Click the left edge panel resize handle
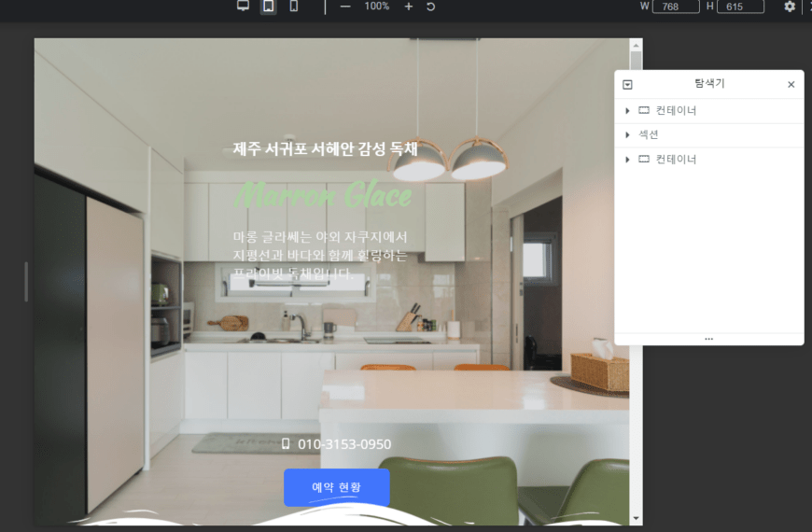812x532 pixels. 26,281
